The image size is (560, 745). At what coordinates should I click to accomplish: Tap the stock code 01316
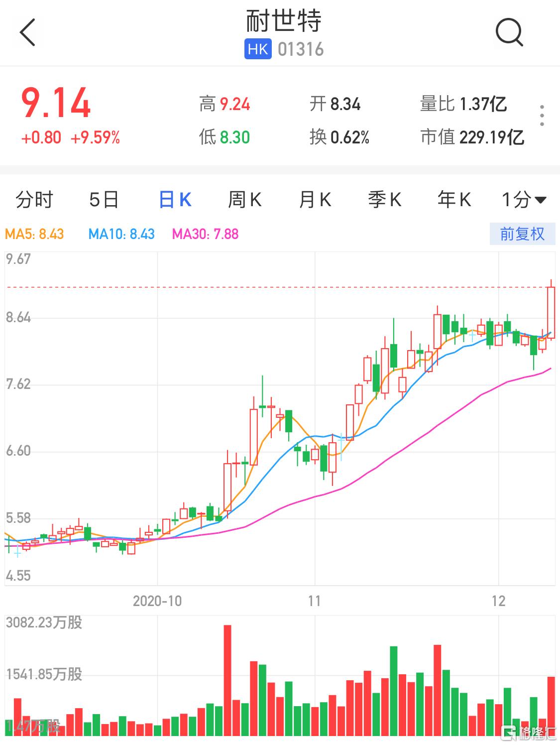301,49
